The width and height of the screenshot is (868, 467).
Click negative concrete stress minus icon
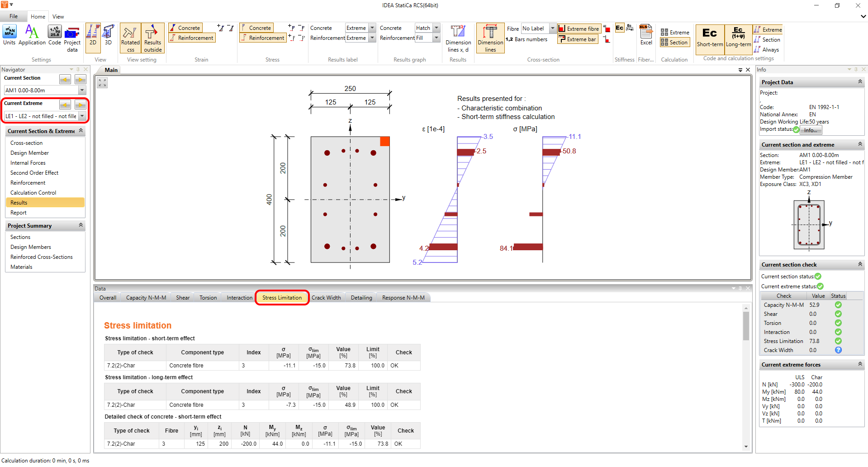pos(301,28)
